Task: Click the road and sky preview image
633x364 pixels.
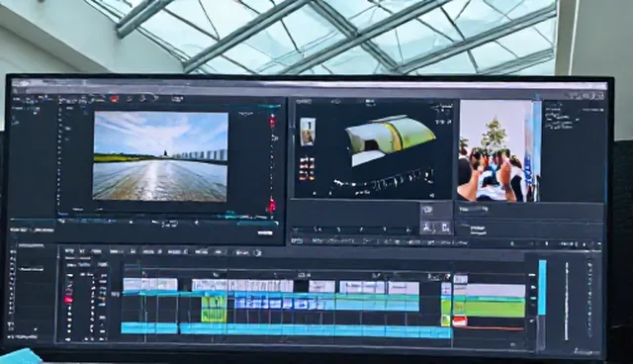Action: pyautogui.click(x=160, y=156)
